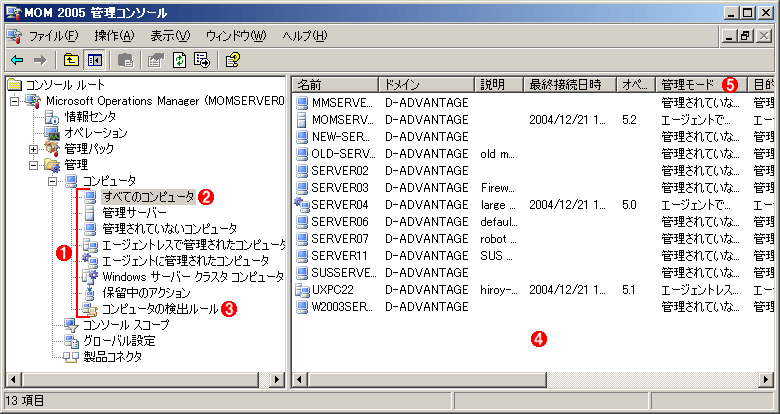Click the コンピュータの検出ルール tree icon

coord(90,309)
